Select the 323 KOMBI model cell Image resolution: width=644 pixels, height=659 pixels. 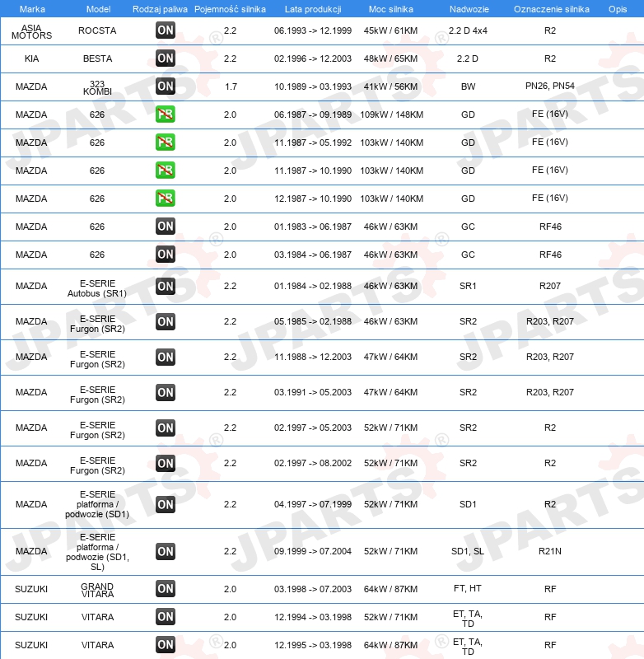(x=97, y=87)
